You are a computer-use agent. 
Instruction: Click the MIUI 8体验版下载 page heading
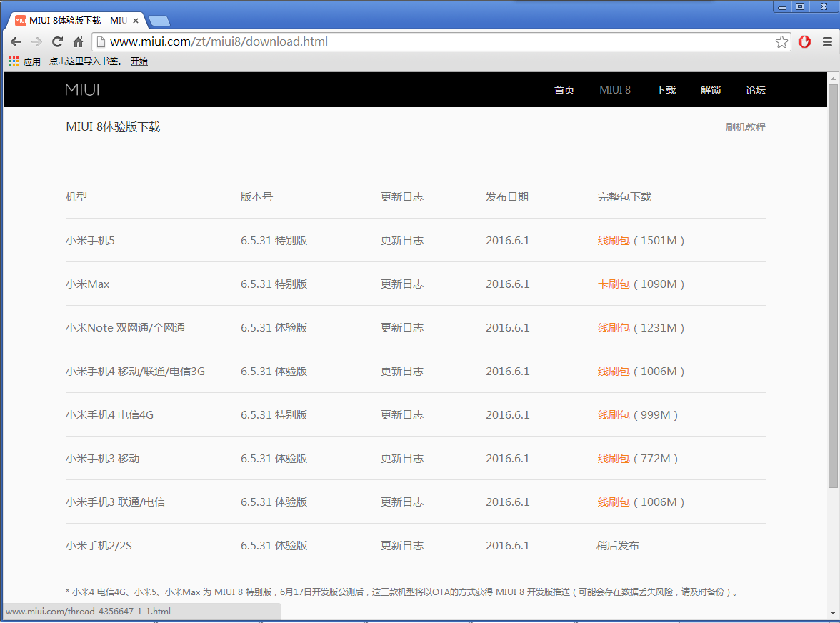point(113,127)
